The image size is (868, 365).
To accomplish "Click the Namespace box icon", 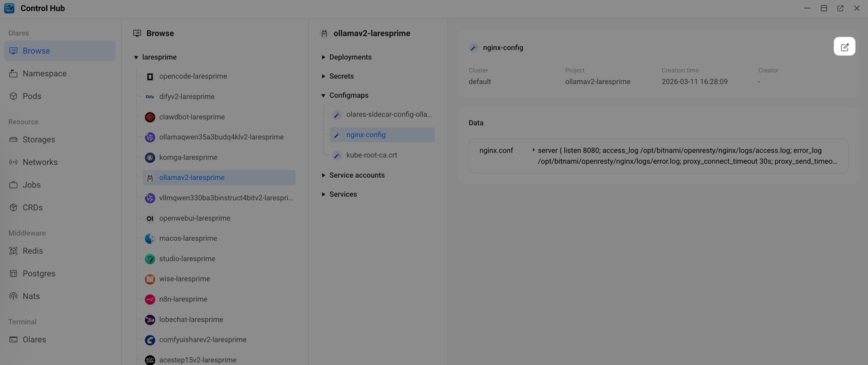I will click(14, 73).
